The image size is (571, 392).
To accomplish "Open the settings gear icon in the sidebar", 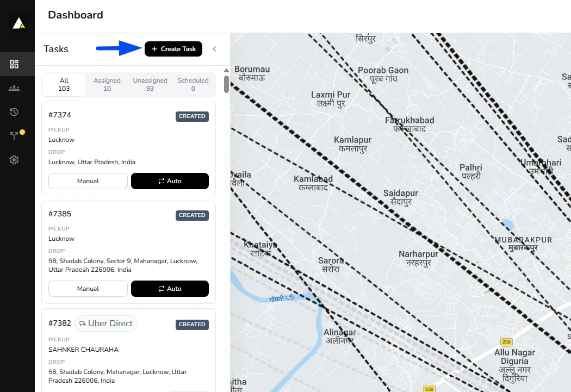I will [x=14, y=160].
